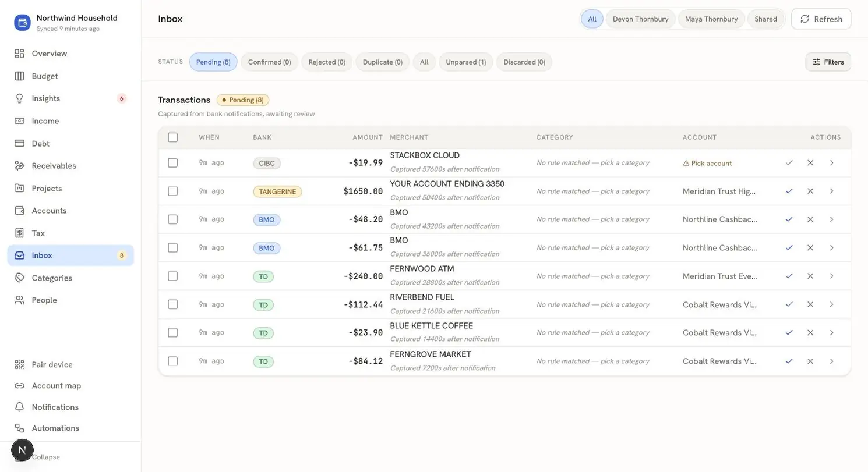The image size is (868, 472).
Task: Pick a category for RIVERBEND FUEL
Action: point(592,304)
